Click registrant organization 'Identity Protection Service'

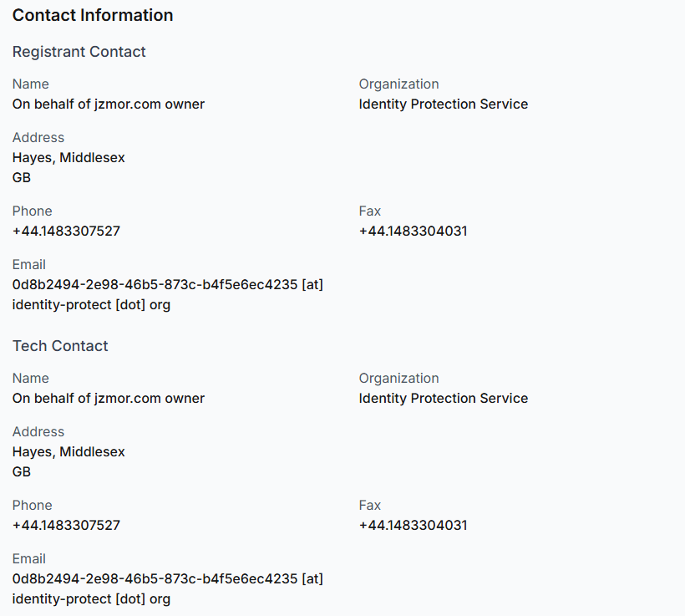click(x=444, y=104)
